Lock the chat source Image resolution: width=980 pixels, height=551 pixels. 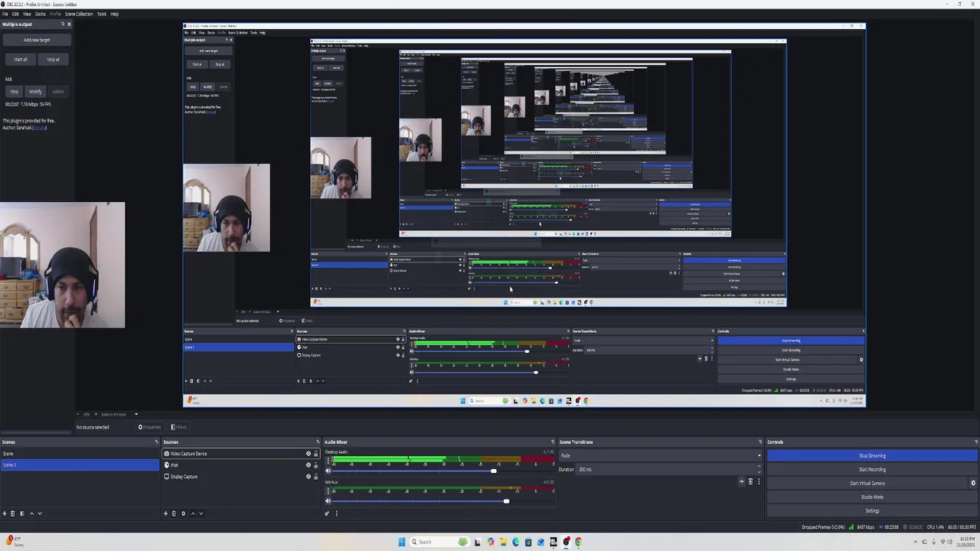click(x=315, y=465)
